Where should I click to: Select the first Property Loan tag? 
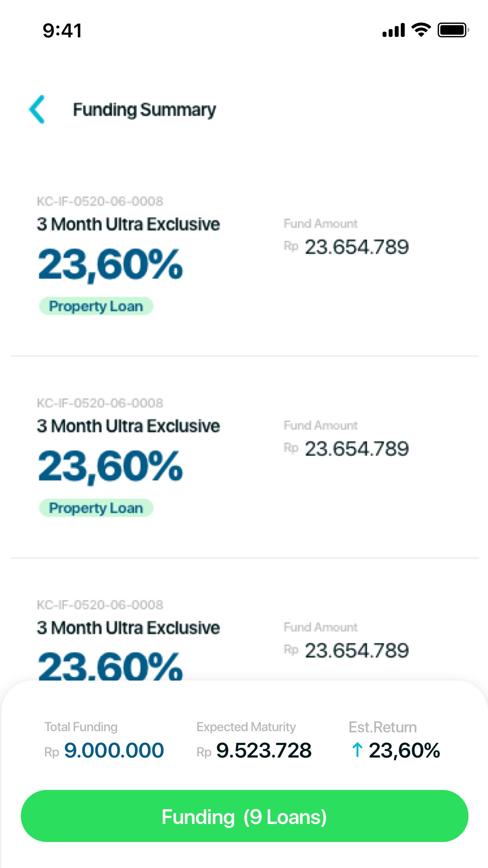(x=96, y=306)
